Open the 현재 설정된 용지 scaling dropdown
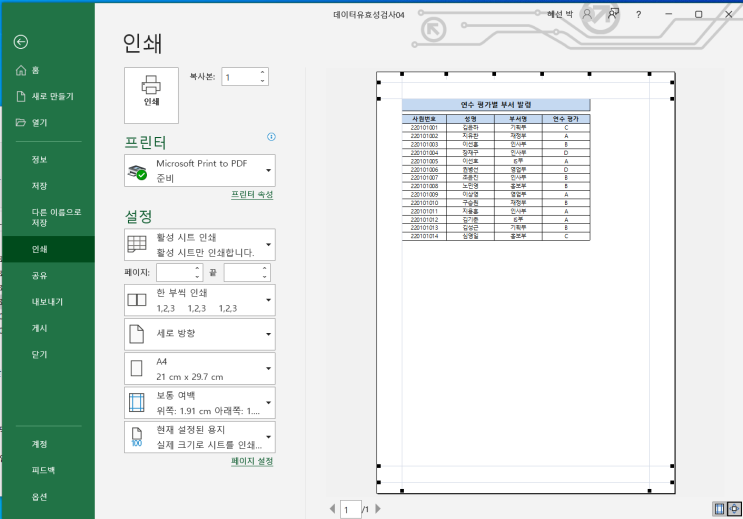The image size is (743, 519). tap(199, 437)
